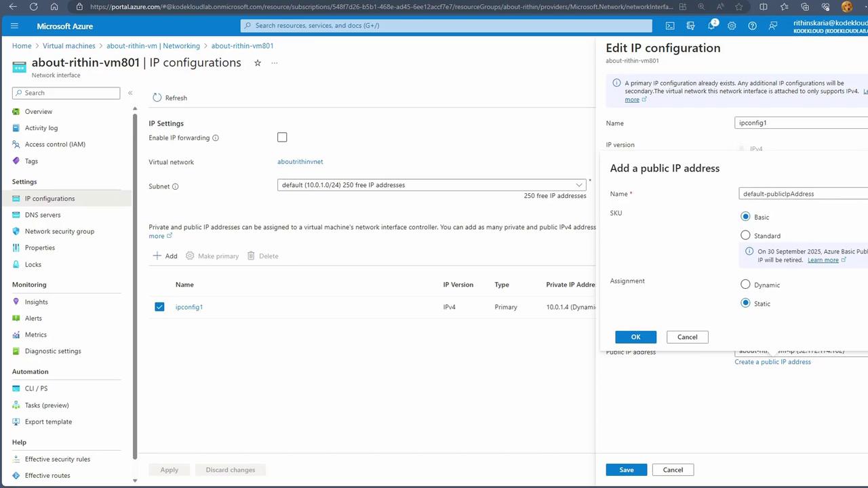Open the browser favorites list icon

tap(784, 7)
